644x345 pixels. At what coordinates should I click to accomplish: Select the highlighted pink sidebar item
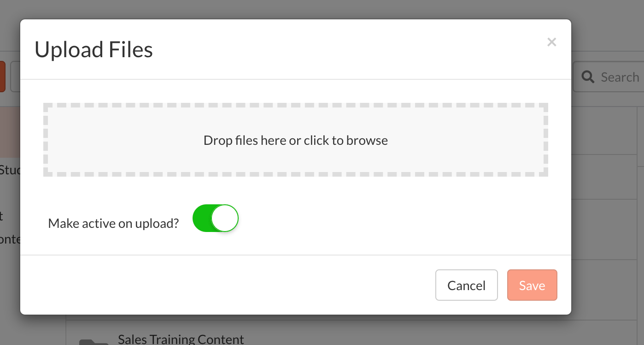tap(10, 132)
